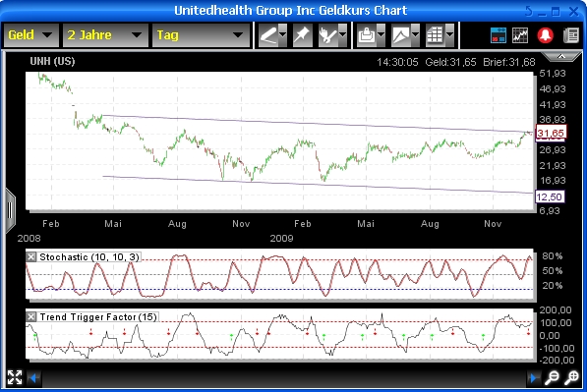Click the pushpin tool icon
Screen dimensions: 587x392
[302, 35]
